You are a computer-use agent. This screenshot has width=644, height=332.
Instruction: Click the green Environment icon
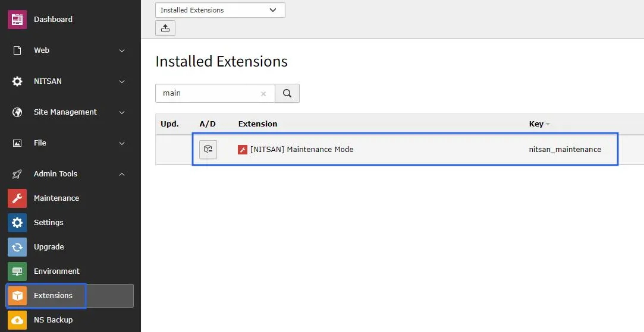(x=17, y=271)
